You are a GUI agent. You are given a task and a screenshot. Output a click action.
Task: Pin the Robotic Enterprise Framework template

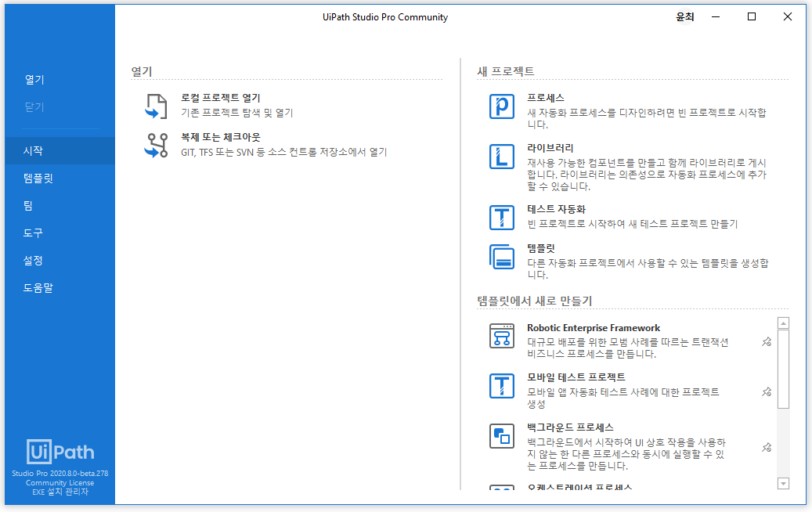767,341
